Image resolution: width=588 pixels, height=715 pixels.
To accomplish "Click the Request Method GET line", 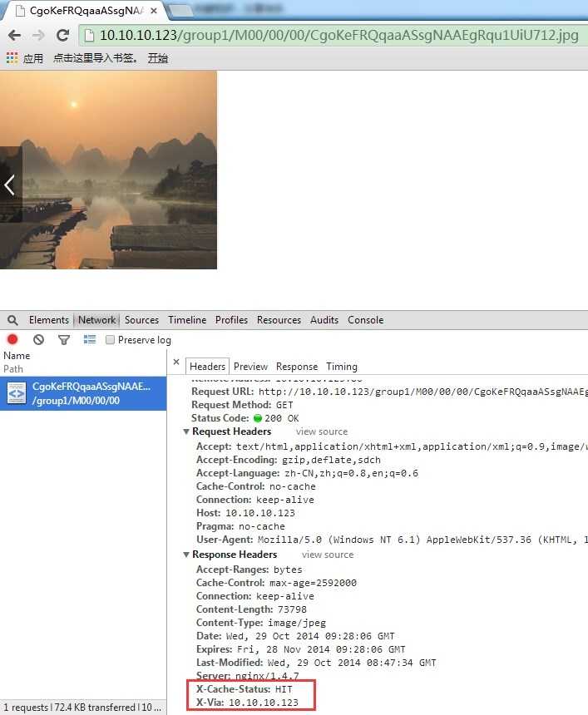I will [242, 405].
